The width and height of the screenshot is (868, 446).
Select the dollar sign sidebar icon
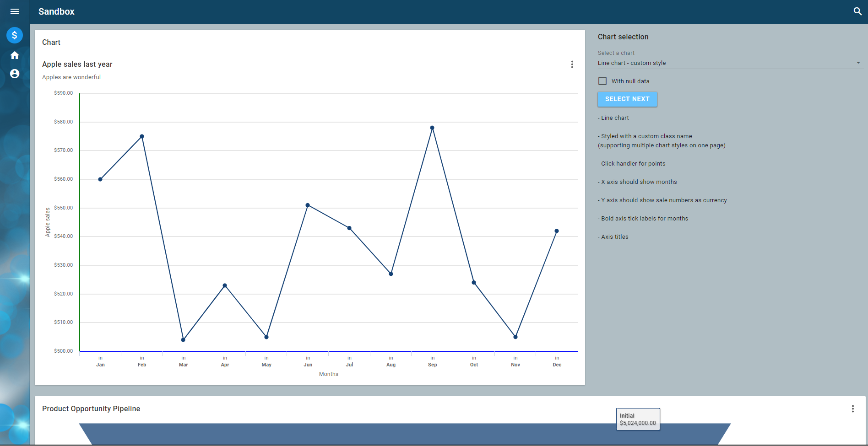click(15, 35)
